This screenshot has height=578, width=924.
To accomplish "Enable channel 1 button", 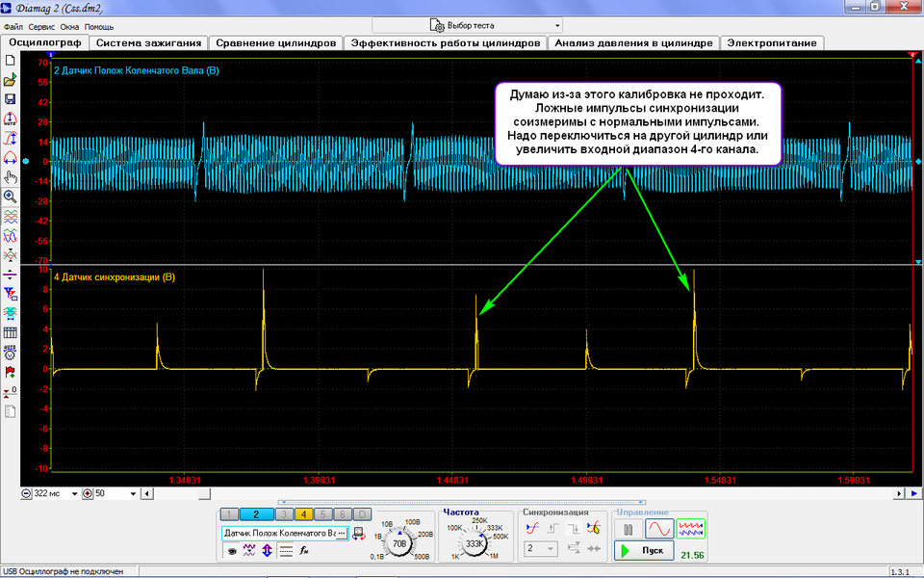I will [x=229, y=514].
